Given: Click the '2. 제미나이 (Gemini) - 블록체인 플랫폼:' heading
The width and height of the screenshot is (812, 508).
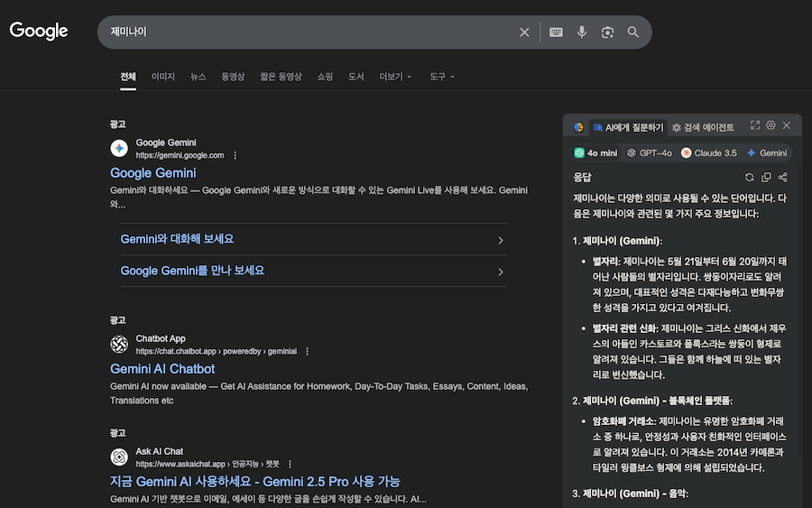Looking at the screenshot, I should click(x=652, y=401).
